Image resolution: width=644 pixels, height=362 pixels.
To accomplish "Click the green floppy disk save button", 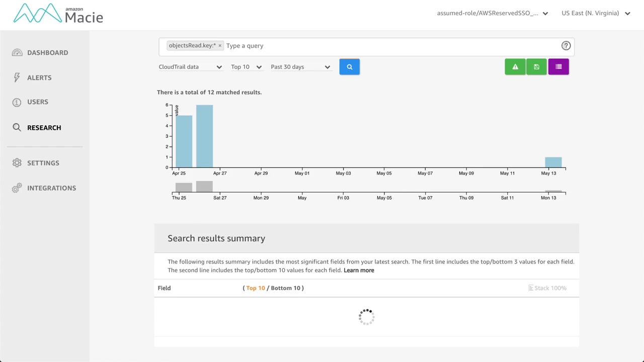I will tap(536, 67).
